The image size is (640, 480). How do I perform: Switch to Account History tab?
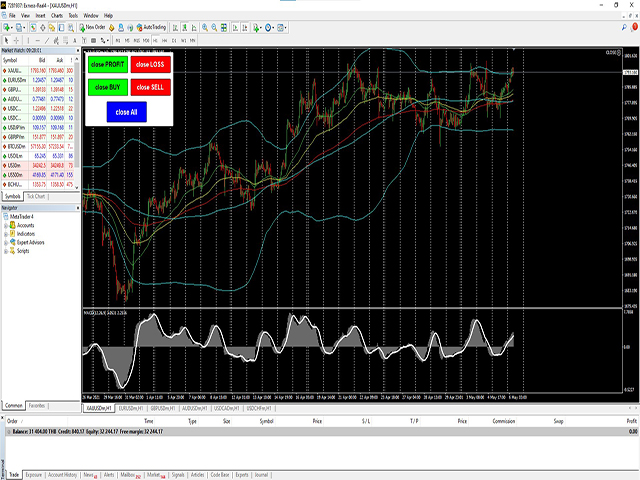pos(64,475)
